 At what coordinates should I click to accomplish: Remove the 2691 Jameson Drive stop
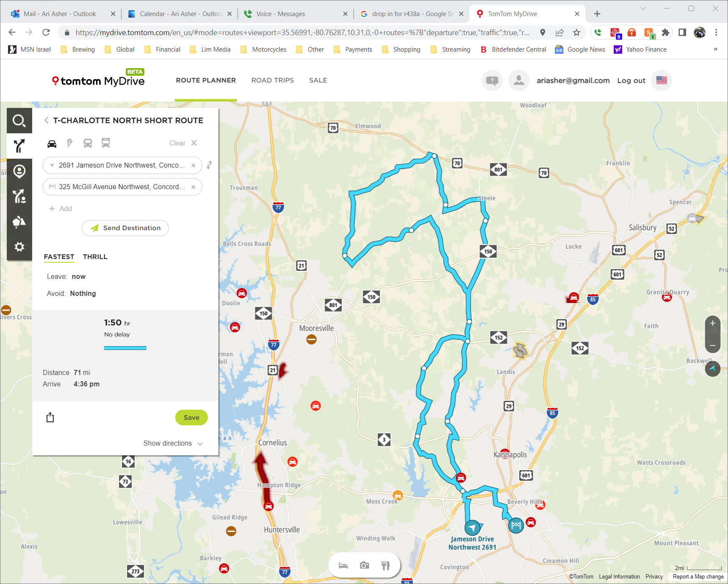pos(193,165)
